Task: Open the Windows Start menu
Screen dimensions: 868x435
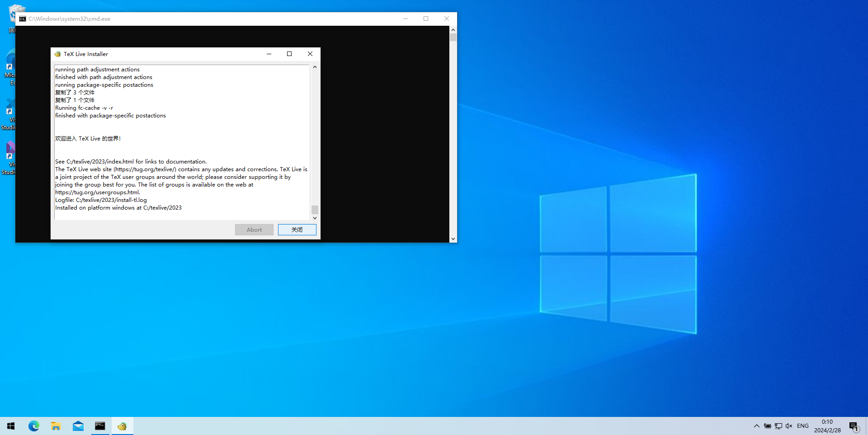Action: pyautogui.click(x=11, y=426)
